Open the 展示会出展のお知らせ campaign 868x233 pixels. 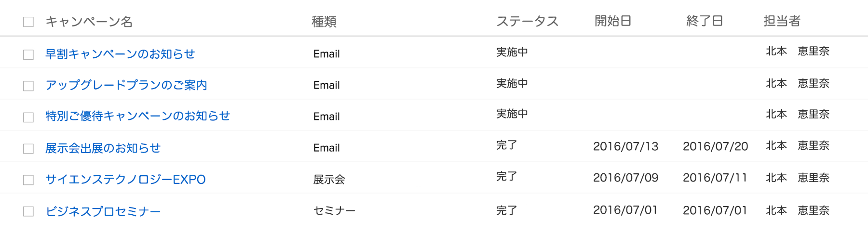coord(103,148)
